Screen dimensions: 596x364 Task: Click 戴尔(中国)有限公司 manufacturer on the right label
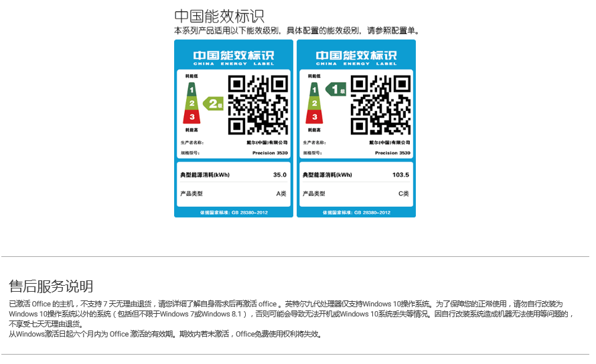(389, 143)
